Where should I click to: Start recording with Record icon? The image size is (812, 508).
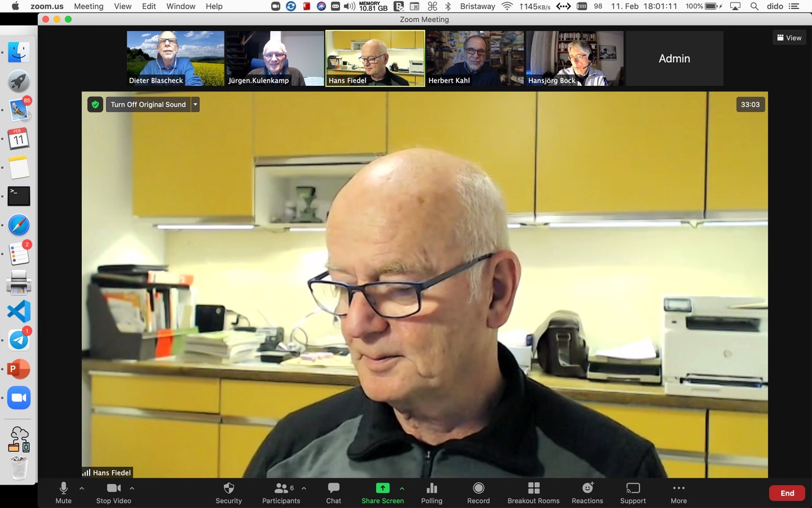(478, 492)
